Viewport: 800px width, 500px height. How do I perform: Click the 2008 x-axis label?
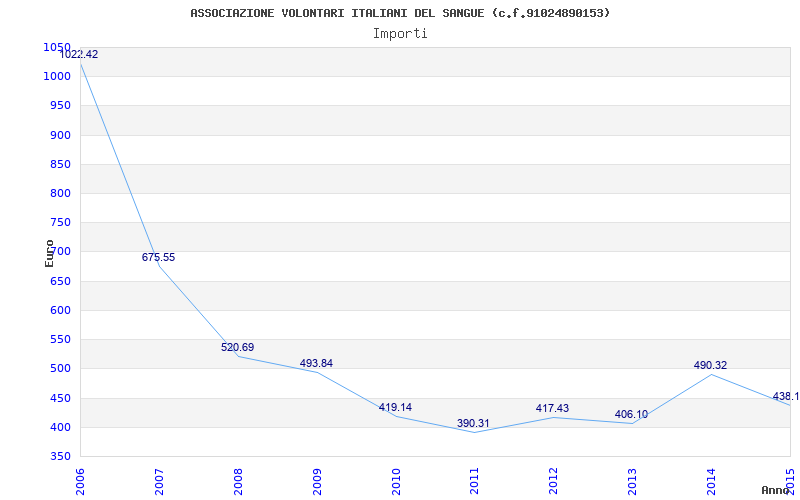(238, 481)
